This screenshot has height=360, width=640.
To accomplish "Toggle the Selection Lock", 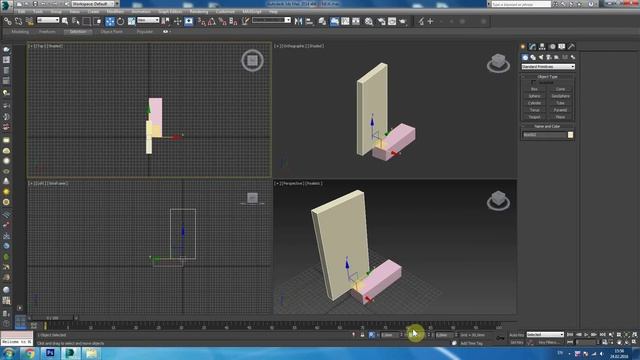I will tap(362, 335).
